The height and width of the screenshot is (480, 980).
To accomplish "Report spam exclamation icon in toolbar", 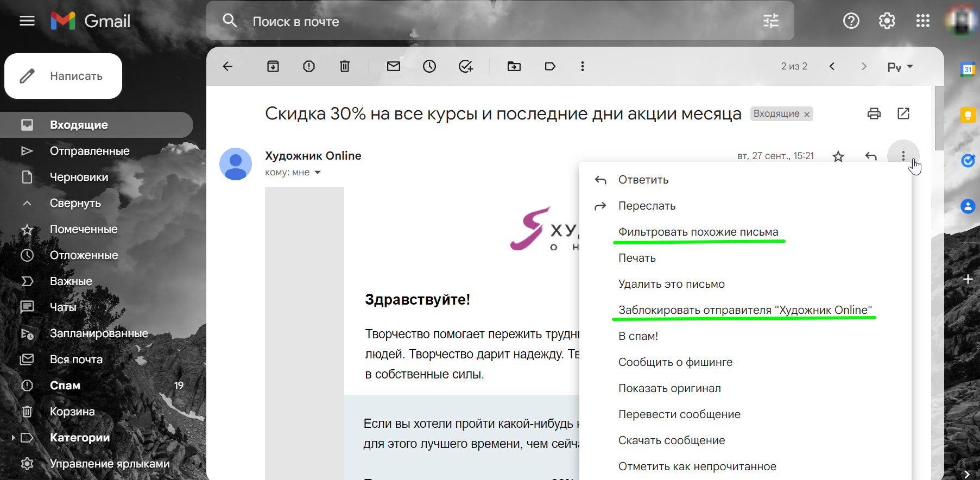I will [309, 66].
